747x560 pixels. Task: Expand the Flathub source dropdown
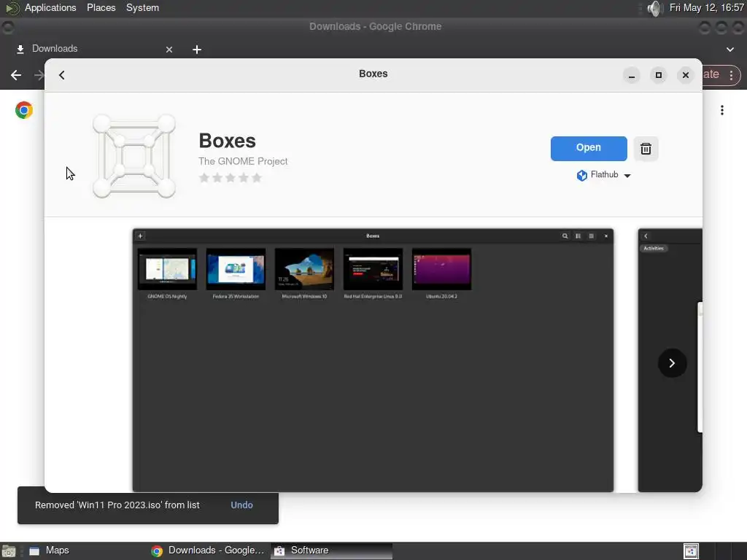(x=627, y=176)
